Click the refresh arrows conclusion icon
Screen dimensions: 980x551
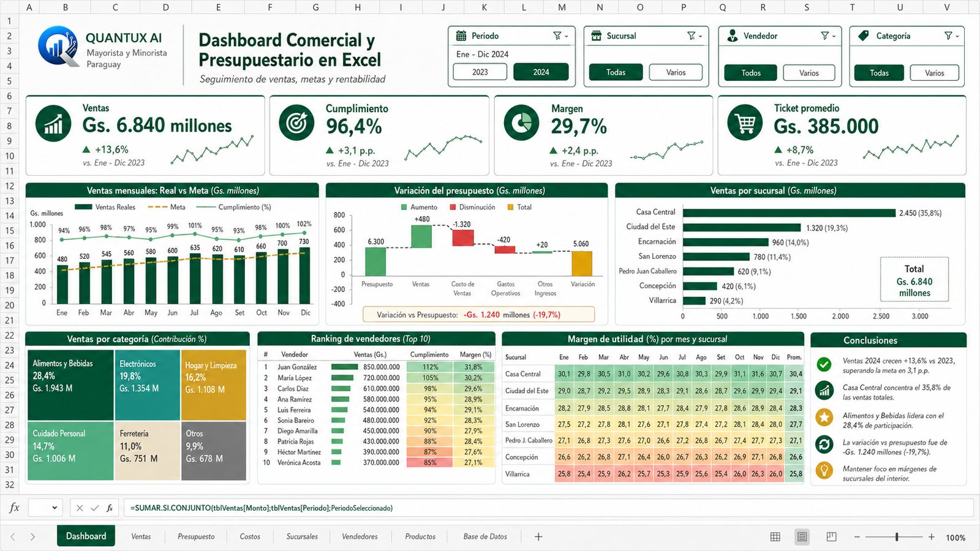(824, 444)
